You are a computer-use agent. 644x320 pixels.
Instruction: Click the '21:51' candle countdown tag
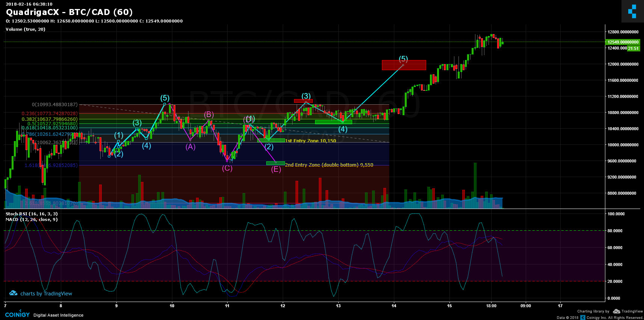633,48
